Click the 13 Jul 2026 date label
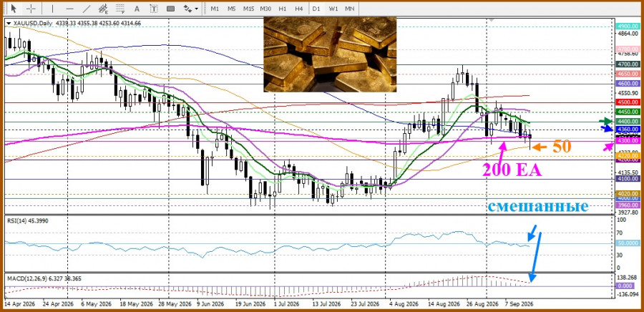This screenshot has width=644, height=312. [327, 305]
